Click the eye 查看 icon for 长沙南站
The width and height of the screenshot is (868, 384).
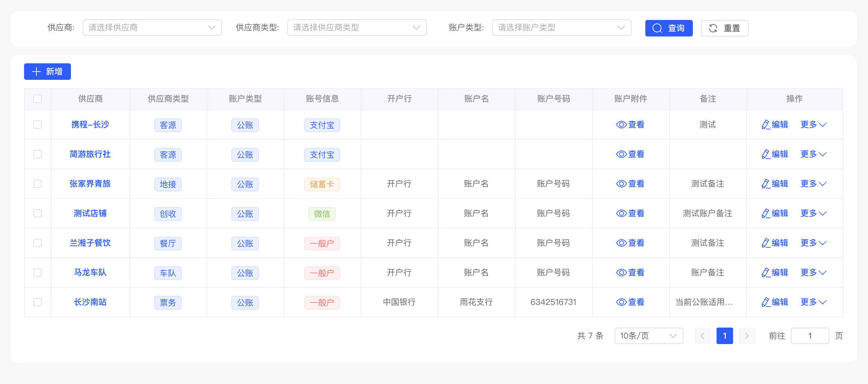point(621,302)
